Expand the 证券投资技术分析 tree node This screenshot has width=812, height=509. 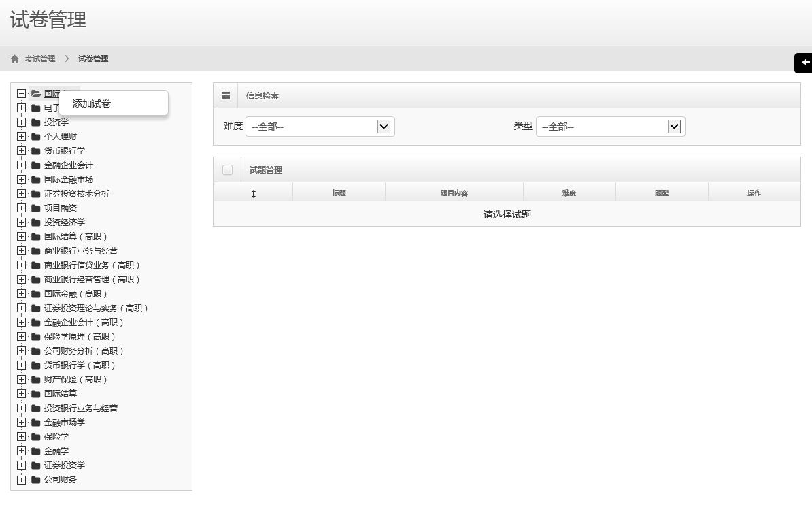[x=22, y=194]
